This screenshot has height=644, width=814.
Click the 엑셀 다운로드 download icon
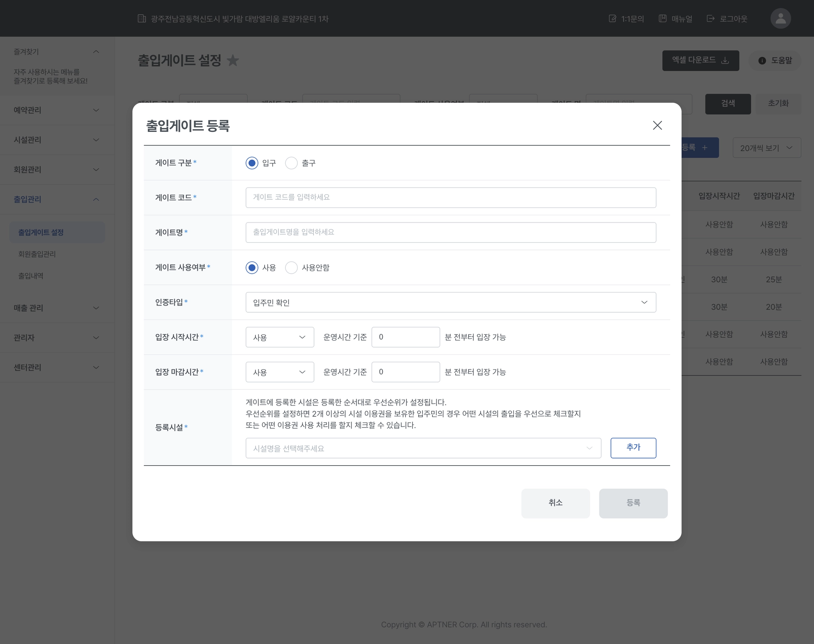(x=725, y=60)
